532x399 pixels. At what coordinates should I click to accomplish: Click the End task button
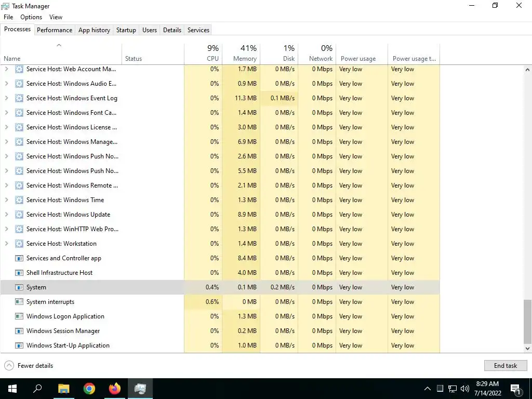pyautogui.click(x=506, y=365)
